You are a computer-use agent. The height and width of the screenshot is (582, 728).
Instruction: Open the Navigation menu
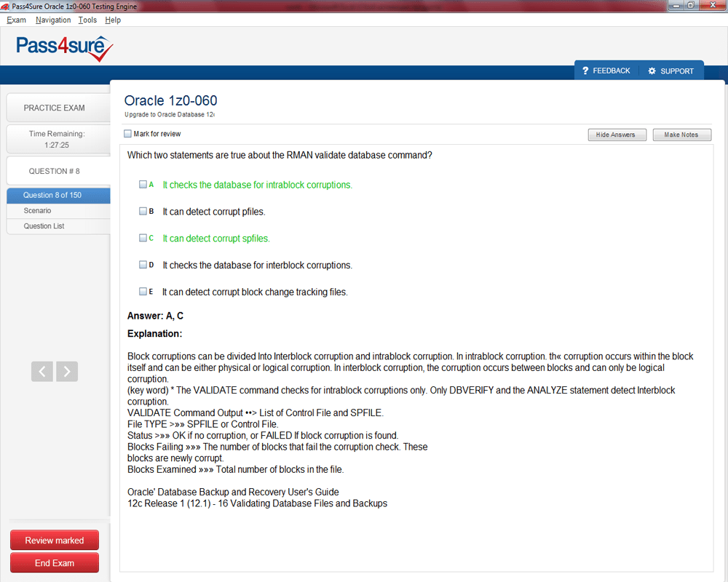pyautogui.click(x=52, y=20)
